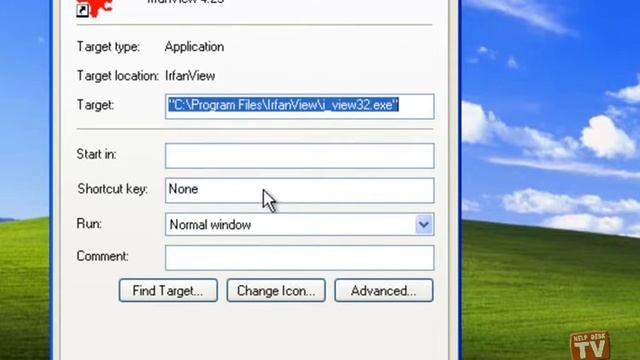The image size is (640, 360).
Task: Click the IrfanView target location text
Action: point(190,76)
